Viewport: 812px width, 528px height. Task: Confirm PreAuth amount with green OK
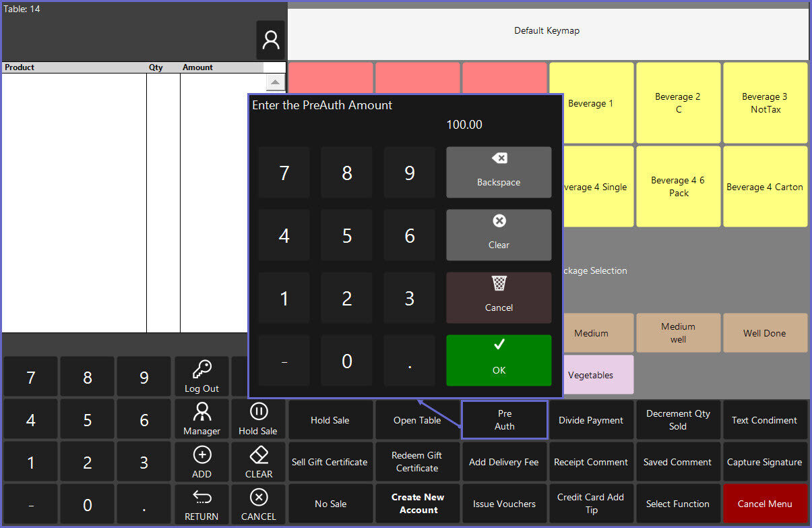[499, 360]
